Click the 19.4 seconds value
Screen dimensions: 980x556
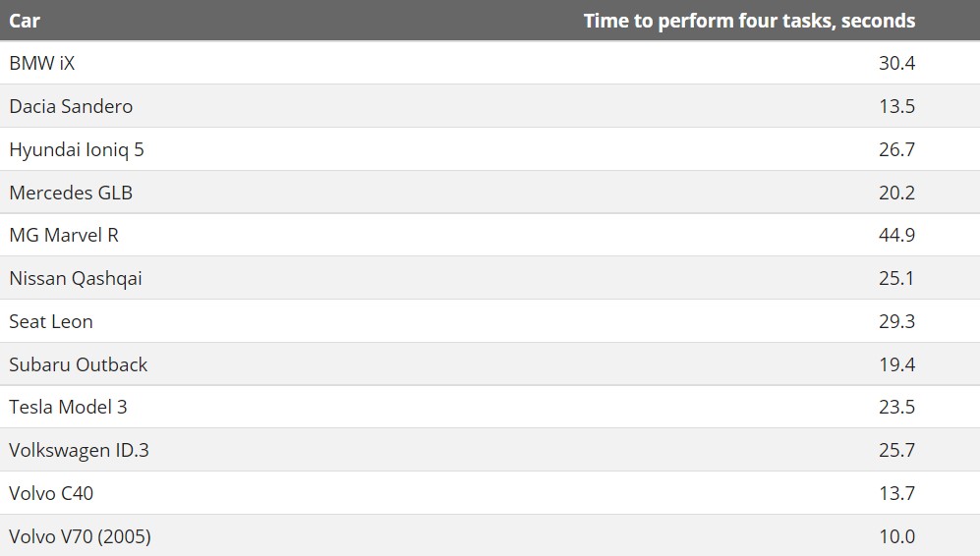coord(896,364)
